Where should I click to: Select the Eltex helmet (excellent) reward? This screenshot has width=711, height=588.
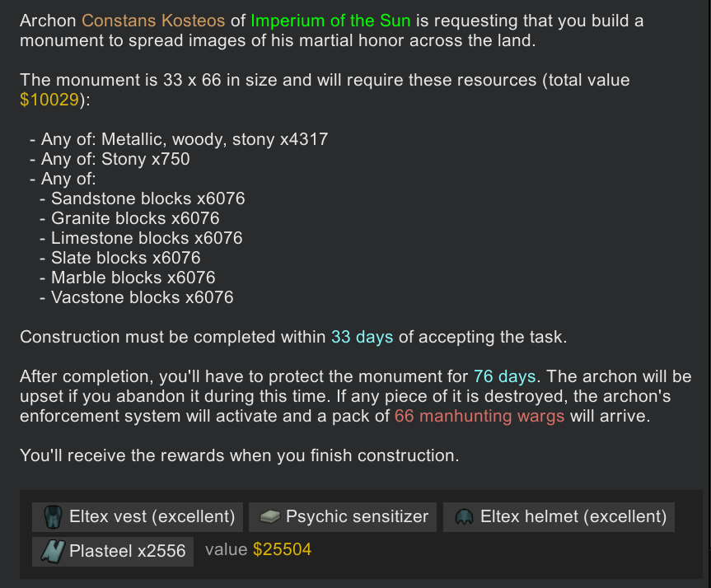click(559, 517)
